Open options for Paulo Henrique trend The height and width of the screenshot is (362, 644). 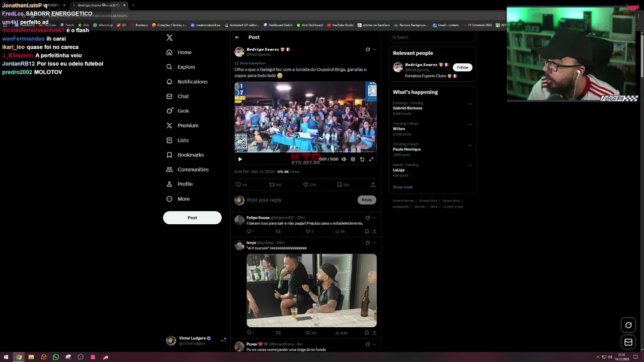coord(470,145)
